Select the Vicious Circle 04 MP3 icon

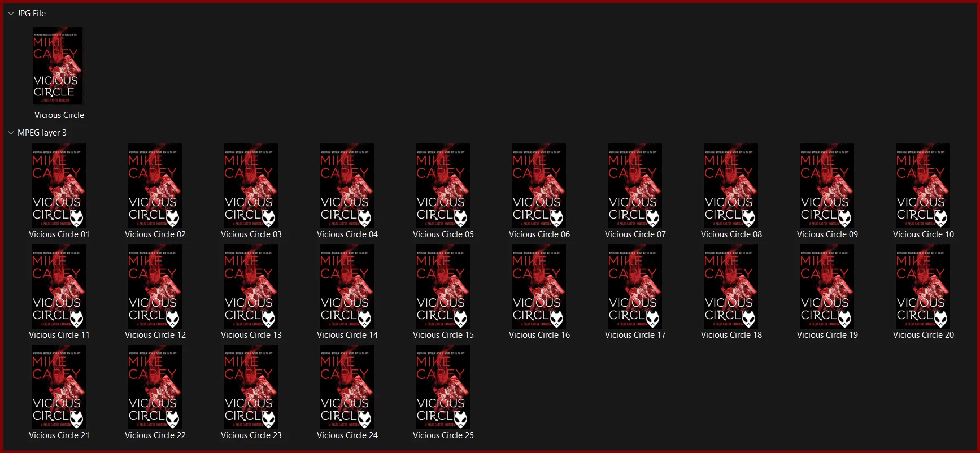point(347,186)
